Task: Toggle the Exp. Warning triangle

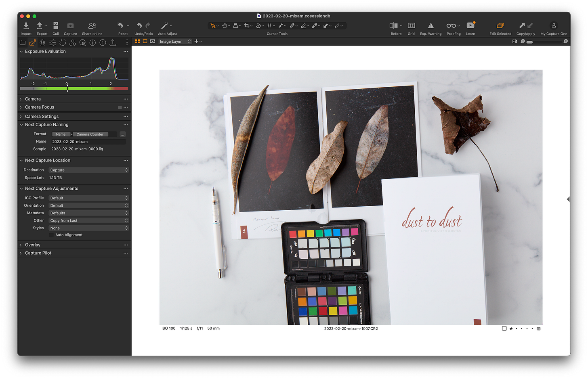Action: [430, 25]
